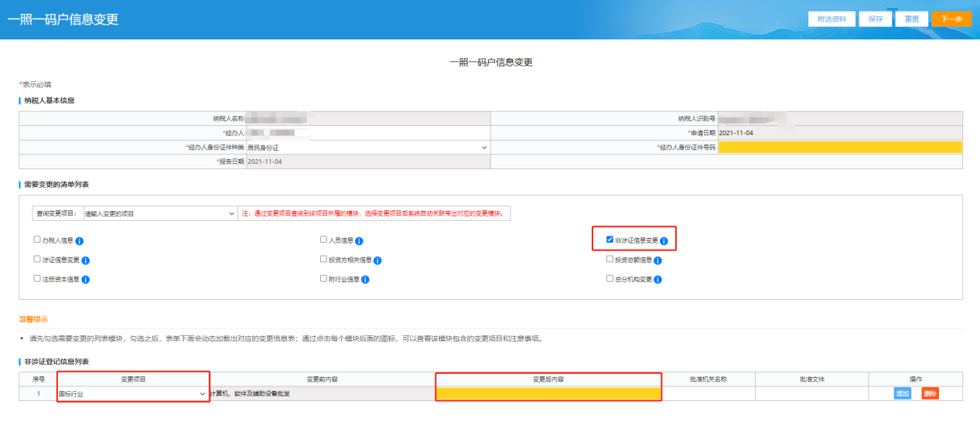Go to next step with 下一步
Viewport: 980px width, 425px height.
coord(951,19)
